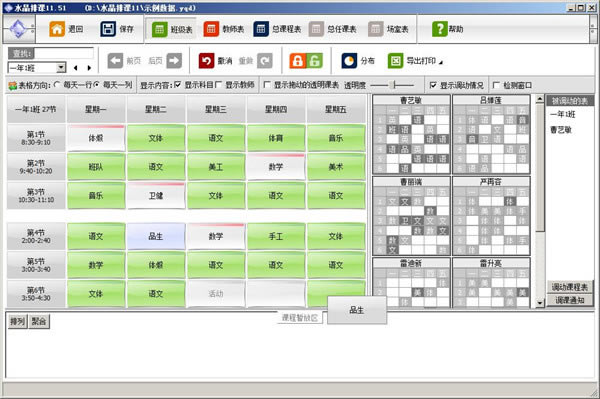Viewport: 600px width, 399px height.
Task: Select the 手工 lesson cell on Thursday
Action: click(x=276, y=236)
